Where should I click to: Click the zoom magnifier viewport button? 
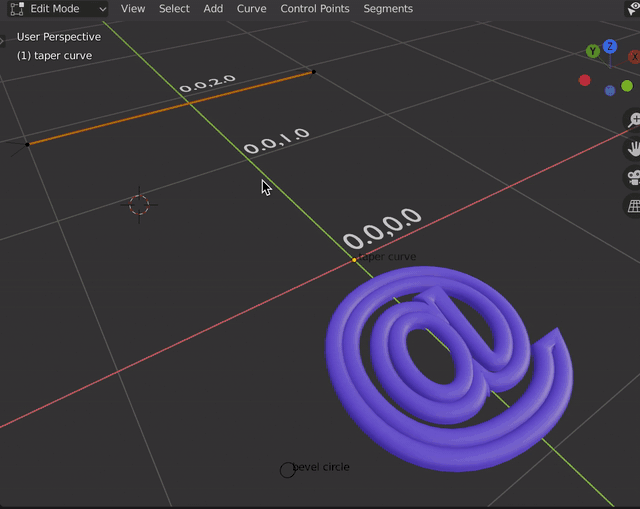click(633, 120)
